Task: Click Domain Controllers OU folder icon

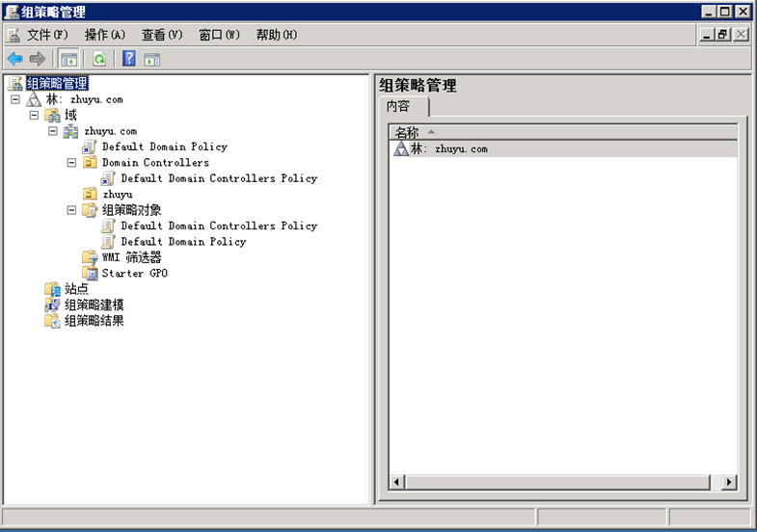Action: (90, 163)
